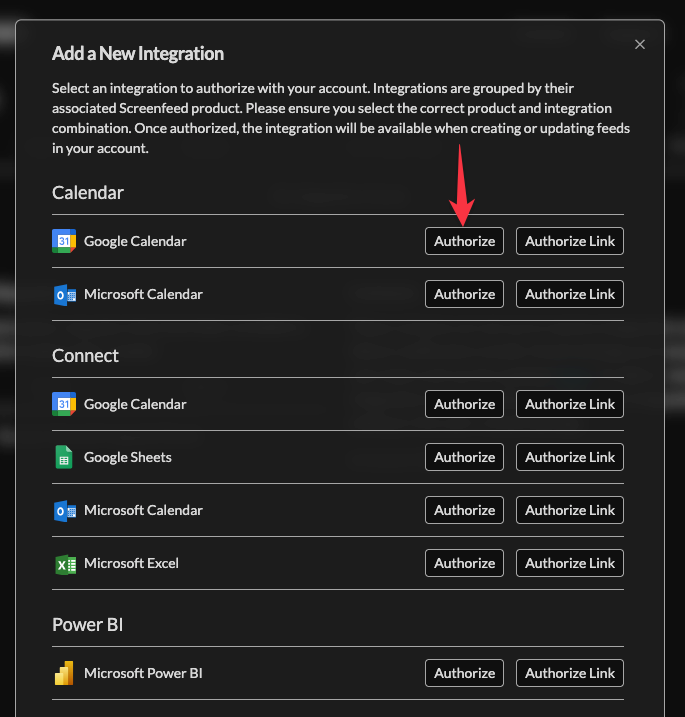The image size is (685, 717).
Task: Click the Google Sheets label text
Action: click(x=128, y=457)
